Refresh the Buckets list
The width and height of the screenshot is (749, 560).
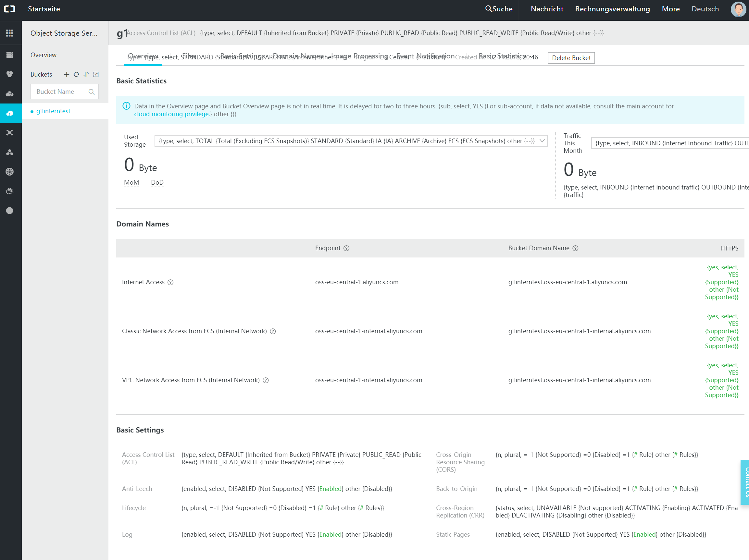click(x=76, y=74)
